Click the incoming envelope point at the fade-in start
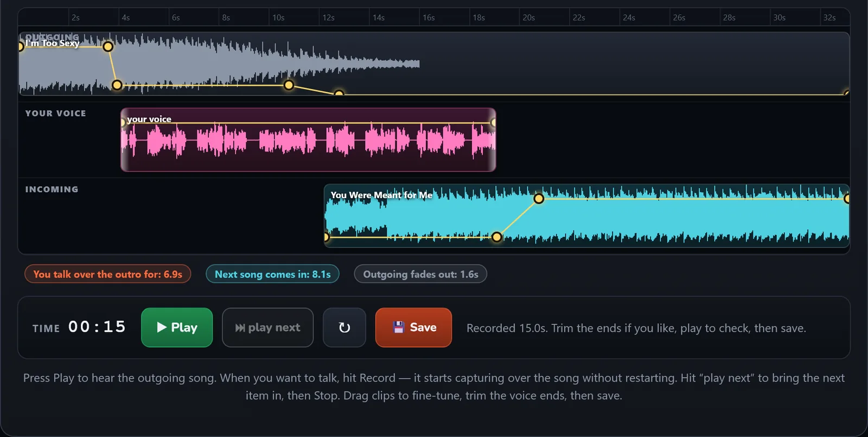Viewport: 868px width, 437px height. [x=496, y=237]
